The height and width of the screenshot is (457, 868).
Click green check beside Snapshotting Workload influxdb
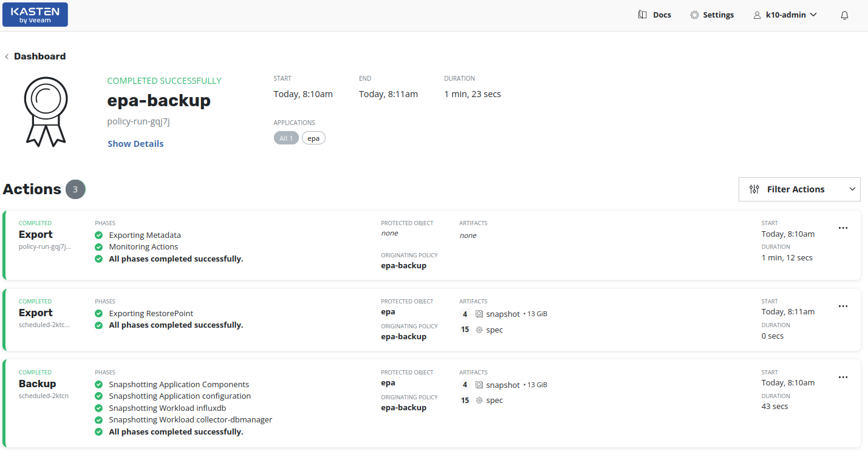[99, 408]
